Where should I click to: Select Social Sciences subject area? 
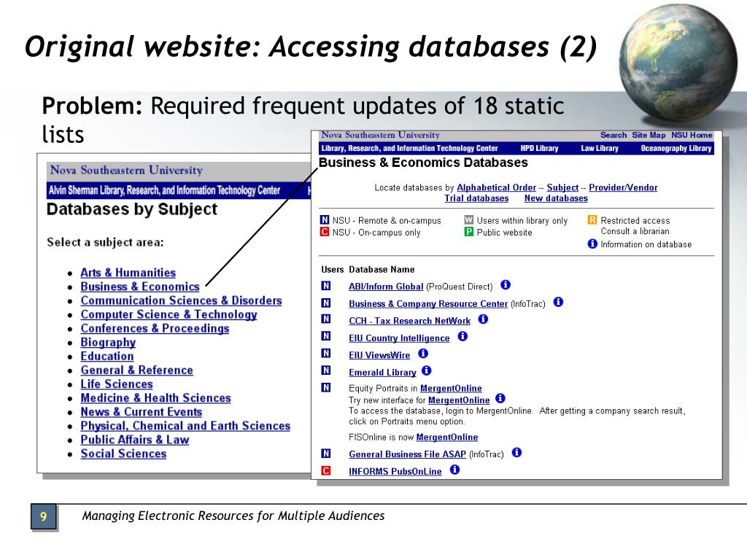pyautogui.click(x=123, y=454)
